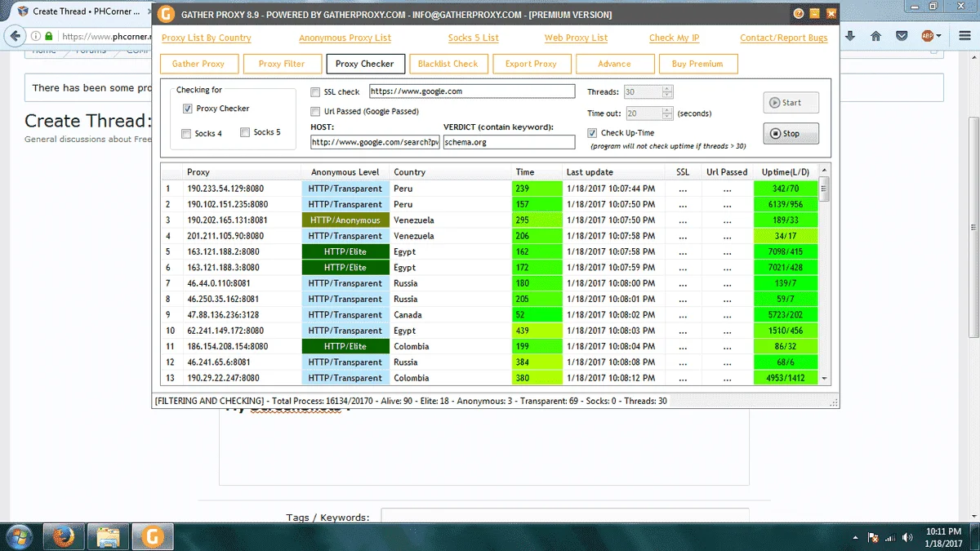Select proxy 47.88.136.236:3128 Canada row
The image size is (980, 551).
click(x=490, y=315)
